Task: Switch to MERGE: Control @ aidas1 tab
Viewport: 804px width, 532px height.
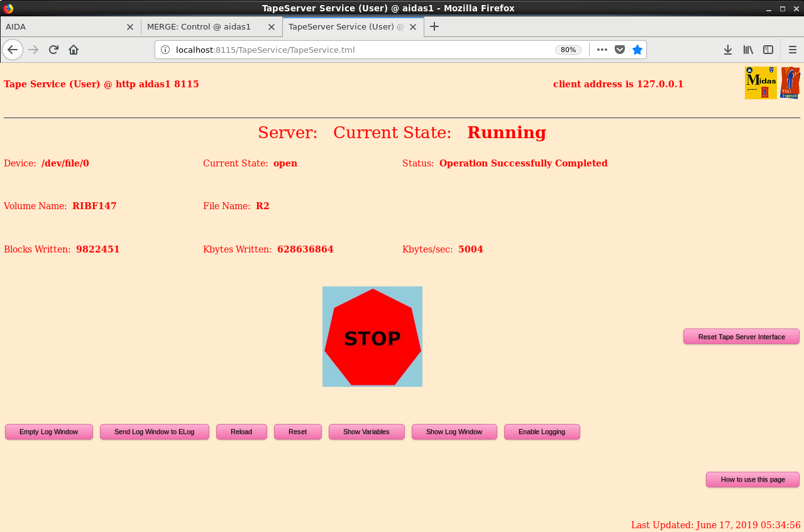Action: 211,27
